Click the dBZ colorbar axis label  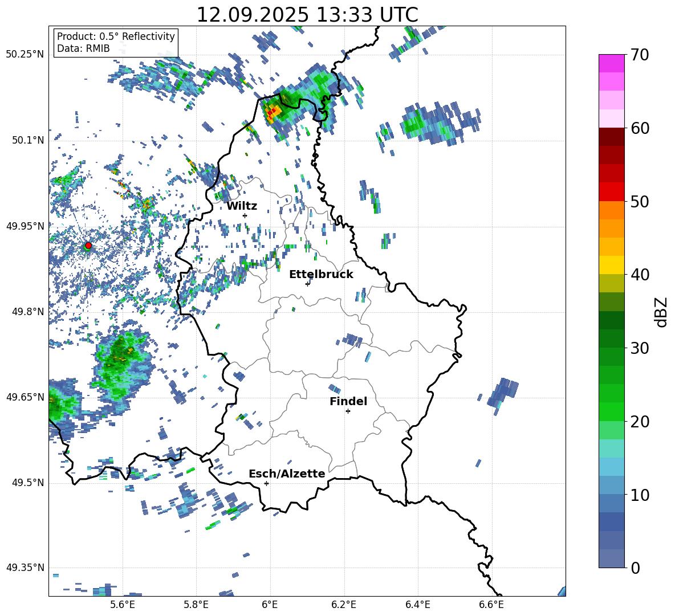tap(662, 312)
